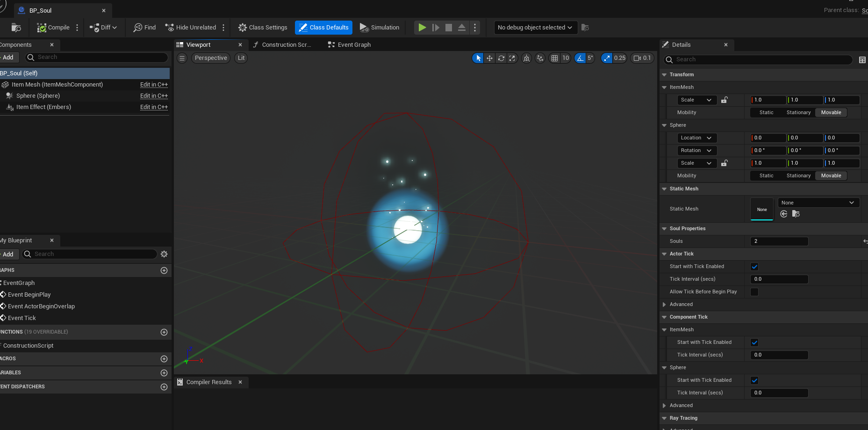
Task: Open the Static Mesh None dropdown
Action: 818,203
